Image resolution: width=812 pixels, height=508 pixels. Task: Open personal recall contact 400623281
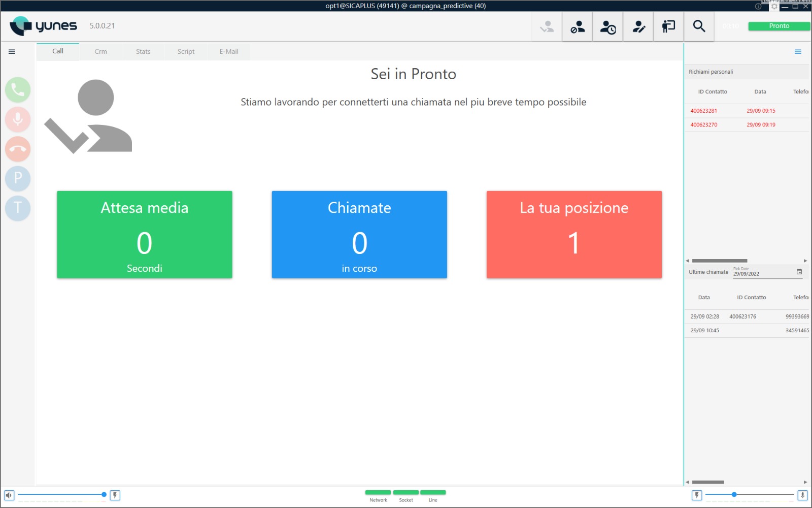[703, 111]
